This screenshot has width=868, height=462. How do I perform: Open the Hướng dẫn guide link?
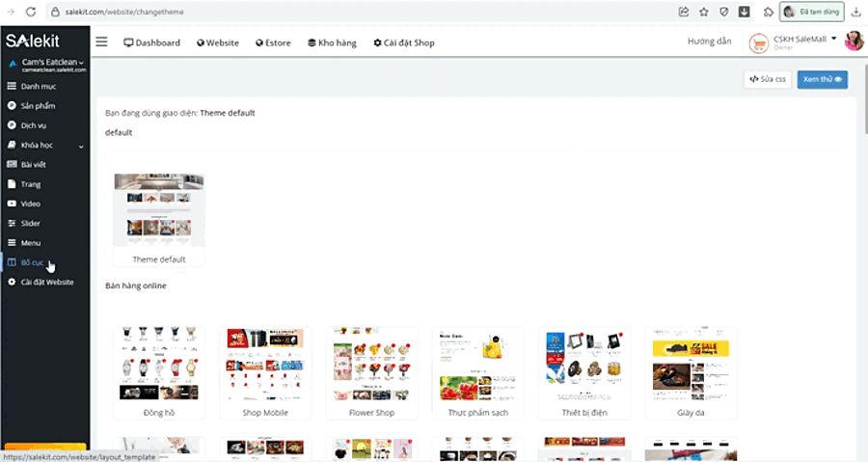pos(709,41)
